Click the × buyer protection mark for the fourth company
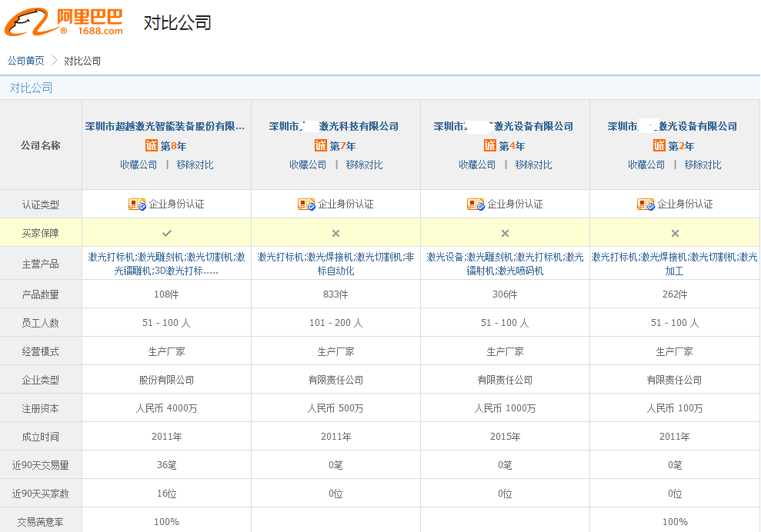Screen dimensions: 761x532 tap(674, 231)
